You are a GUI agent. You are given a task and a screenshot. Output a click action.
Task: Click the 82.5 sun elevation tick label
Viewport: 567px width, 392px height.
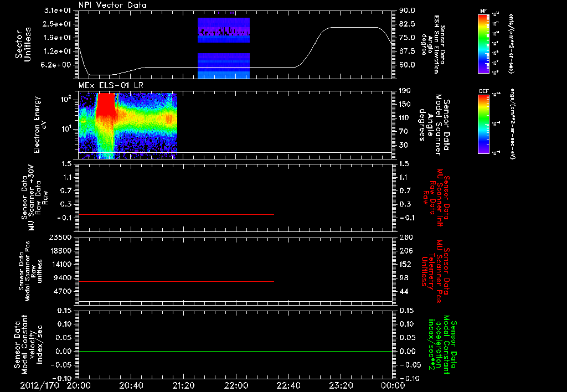pyautogui.click(x=407, y=24)
